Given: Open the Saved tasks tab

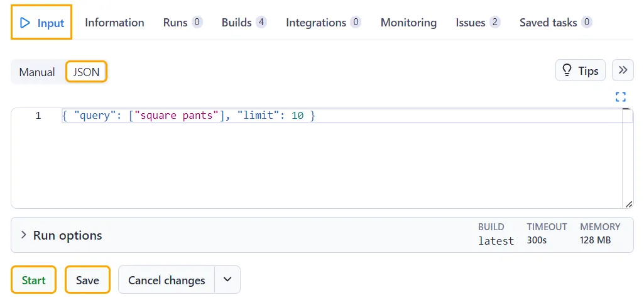Looking at the screenshot, I should [555, 23].
